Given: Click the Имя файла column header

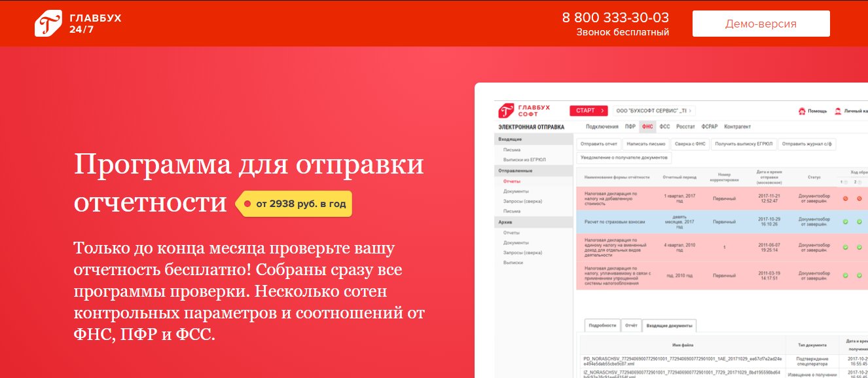Looking at the screenshot, I should tap(681, 344).
